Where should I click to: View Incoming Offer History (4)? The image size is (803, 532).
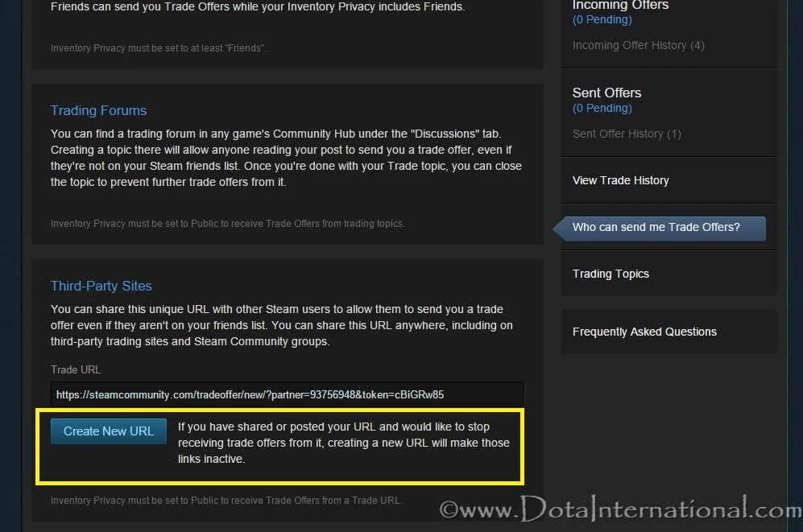tap(638, 46)
